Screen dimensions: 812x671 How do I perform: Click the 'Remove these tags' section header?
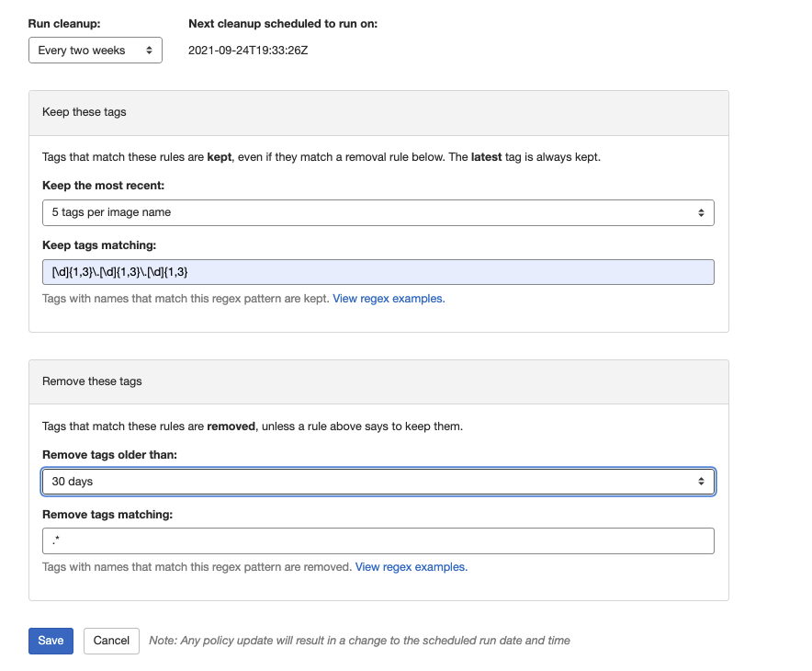point(92,381)
